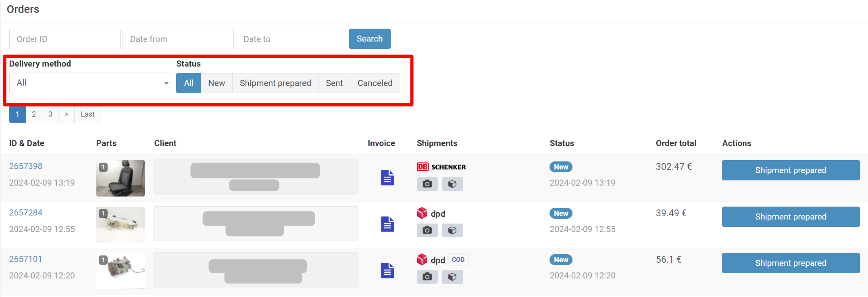868x297 pixels.
Task: Open invoice document for order 2657398
Action: point(387,178)
